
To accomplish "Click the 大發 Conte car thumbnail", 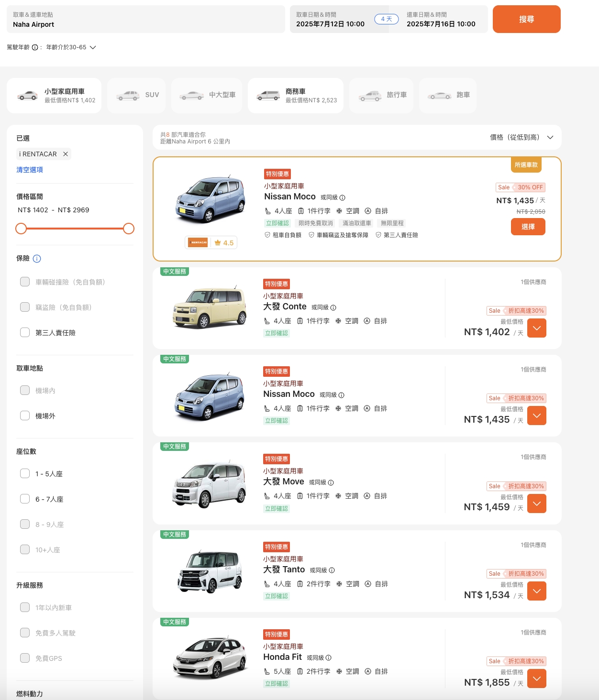I will click(x=210, y=308).
